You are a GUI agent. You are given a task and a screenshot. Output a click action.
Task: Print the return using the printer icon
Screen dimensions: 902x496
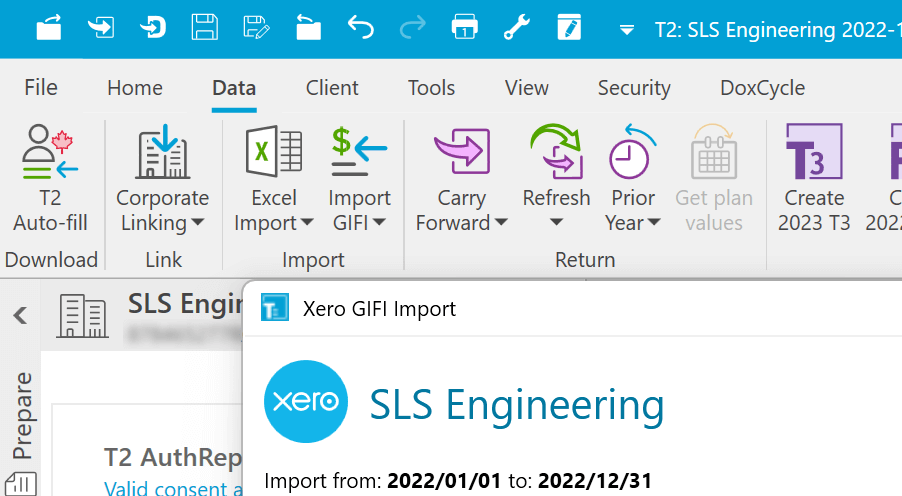[464, 28]
